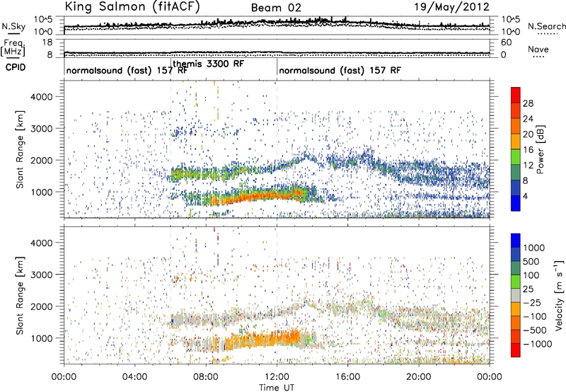The width and height of the screenshot is (566, 392).
Task: Click the '-1000' tick on Velocity colorbar
Action: pos(538,344)
